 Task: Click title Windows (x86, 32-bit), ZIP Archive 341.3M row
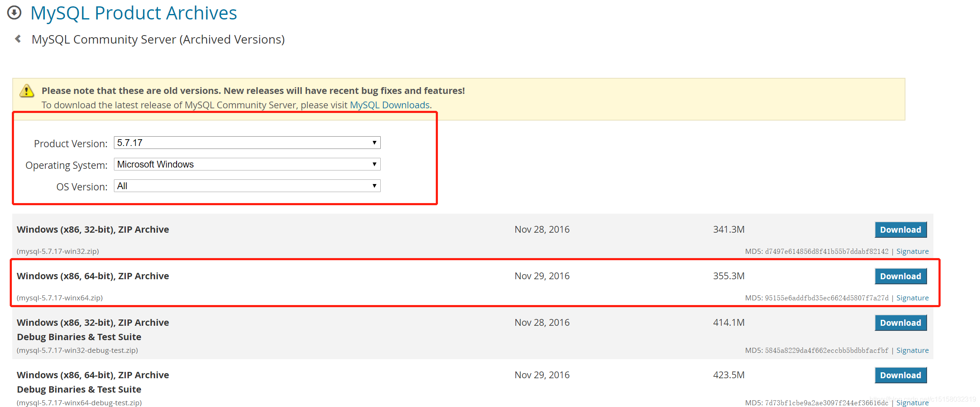pos(93,229)
